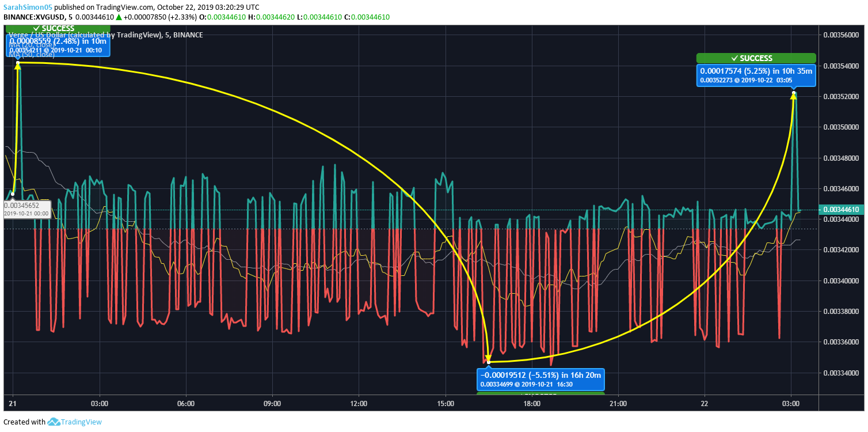
Task: Click the +0.00007850 (+2.33%) change value
Action: coord(161,17)
